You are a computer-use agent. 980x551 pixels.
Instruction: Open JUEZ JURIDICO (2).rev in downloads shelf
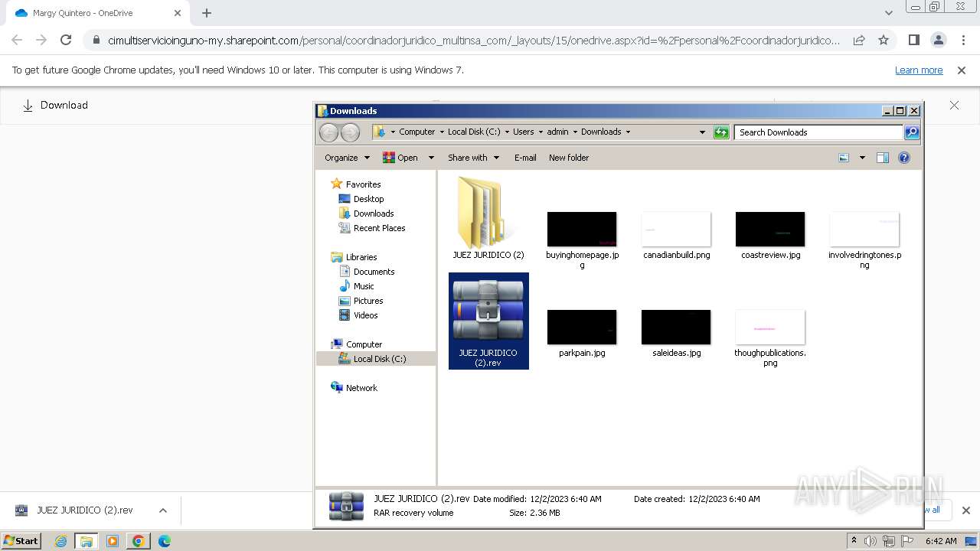(x=75, y=510)
